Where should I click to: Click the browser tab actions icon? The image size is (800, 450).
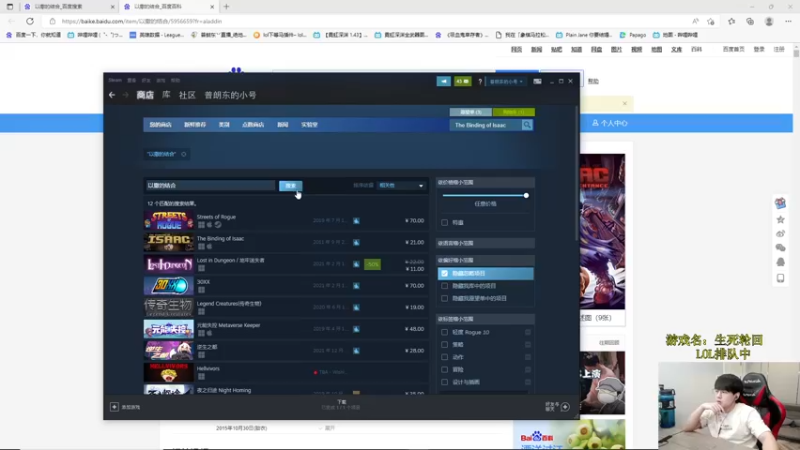[10, 7]
